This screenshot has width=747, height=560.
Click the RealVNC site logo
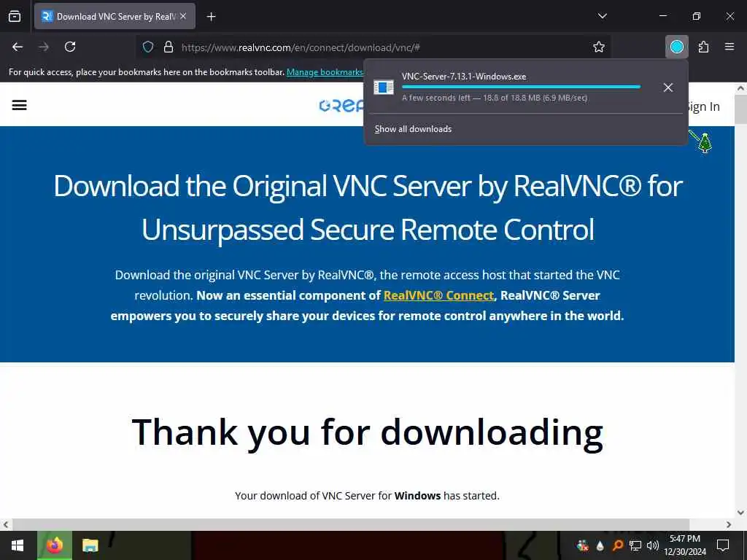click(x=341, y=106)
